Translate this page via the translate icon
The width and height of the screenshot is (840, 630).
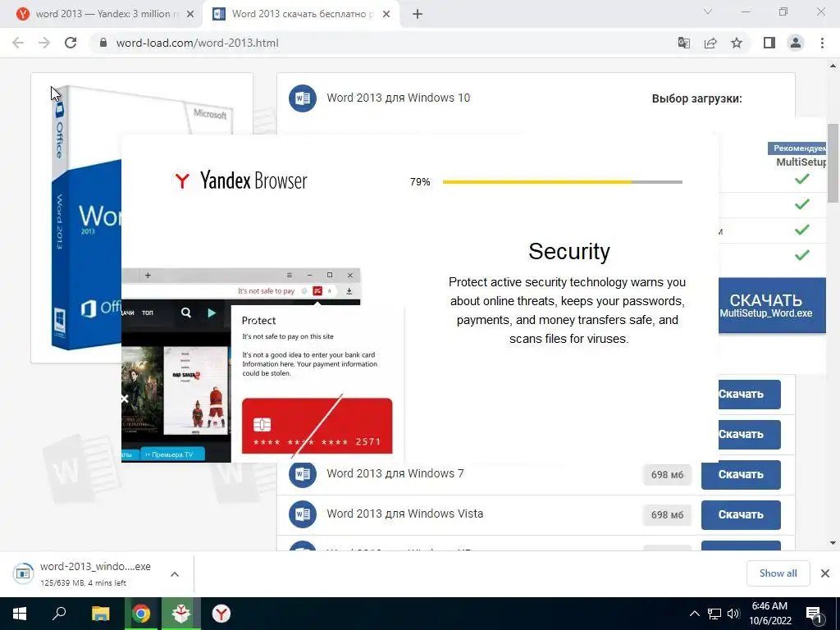(x=684, y=43)
